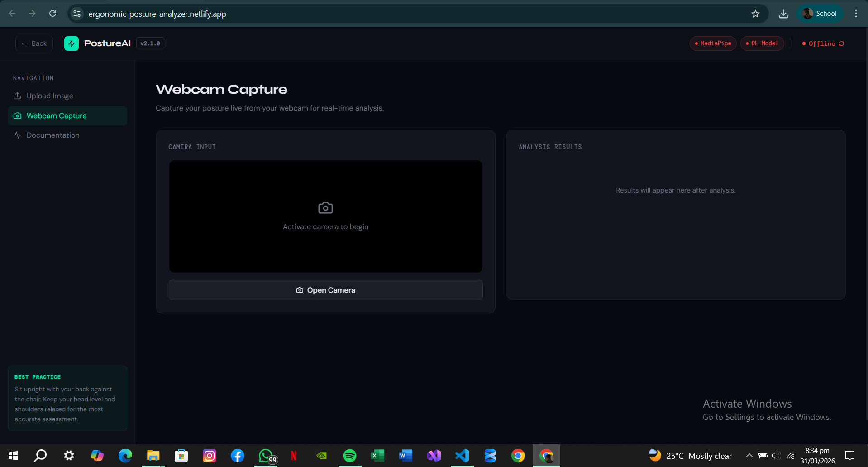
Task: Go to Upload Image in navigation
Action: [50, 96]
